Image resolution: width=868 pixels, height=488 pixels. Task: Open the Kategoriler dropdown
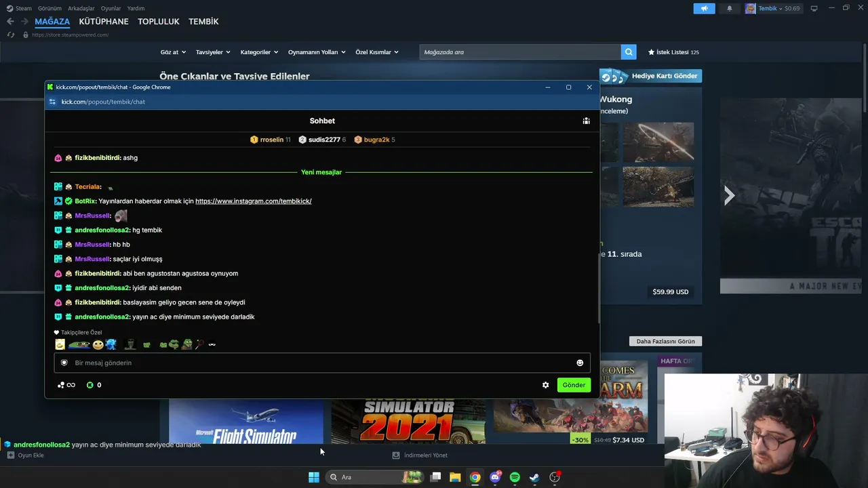259,52
